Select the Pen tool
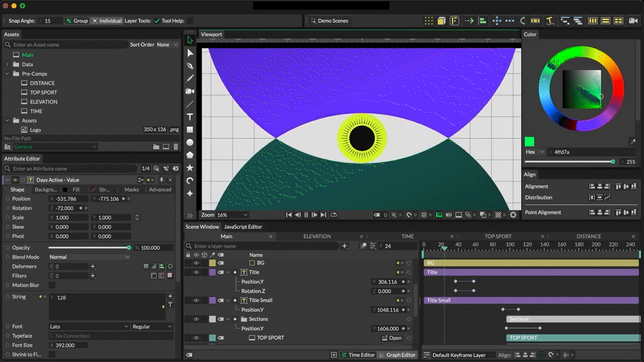 click(x=190, y=66)
